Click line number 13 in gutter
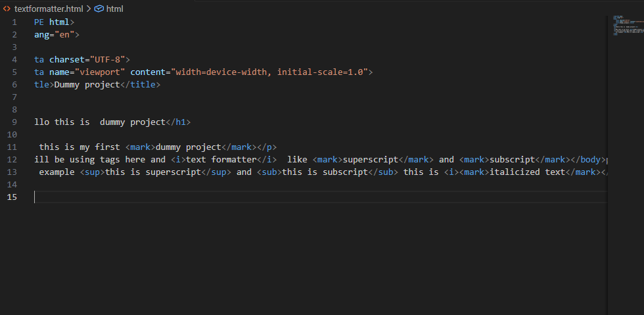The image size is (644, 315). click(x=12, y=172)
